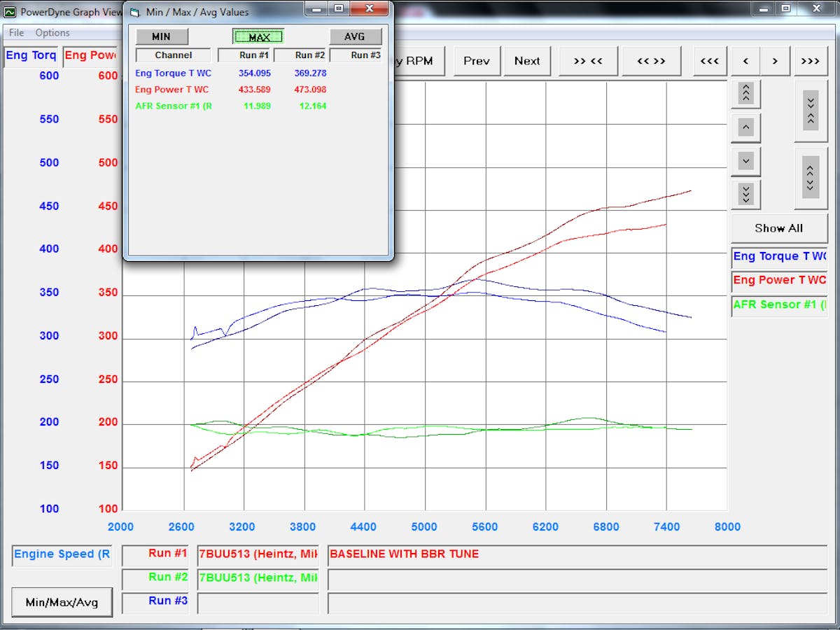Click the Min/Max/Avg button
Screen dimensions: 840x630
point(62,602)
